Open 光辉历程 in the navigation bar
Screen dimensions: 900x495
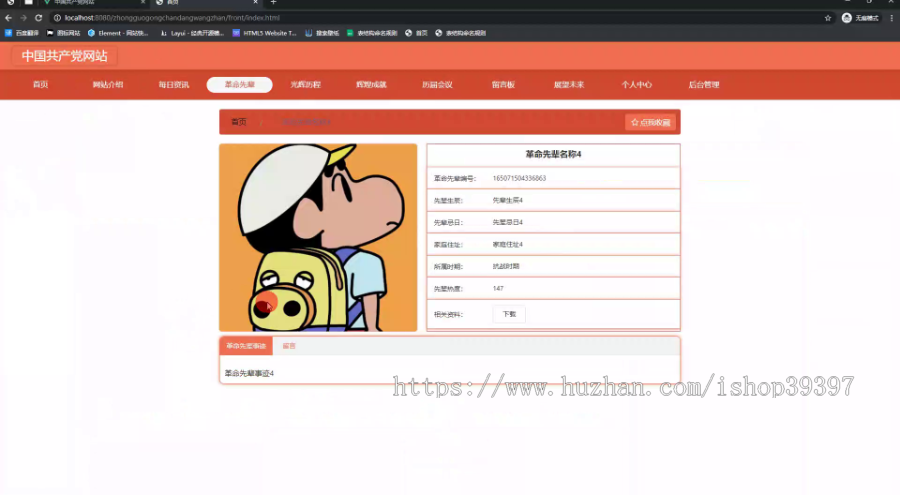coord(305,84)
